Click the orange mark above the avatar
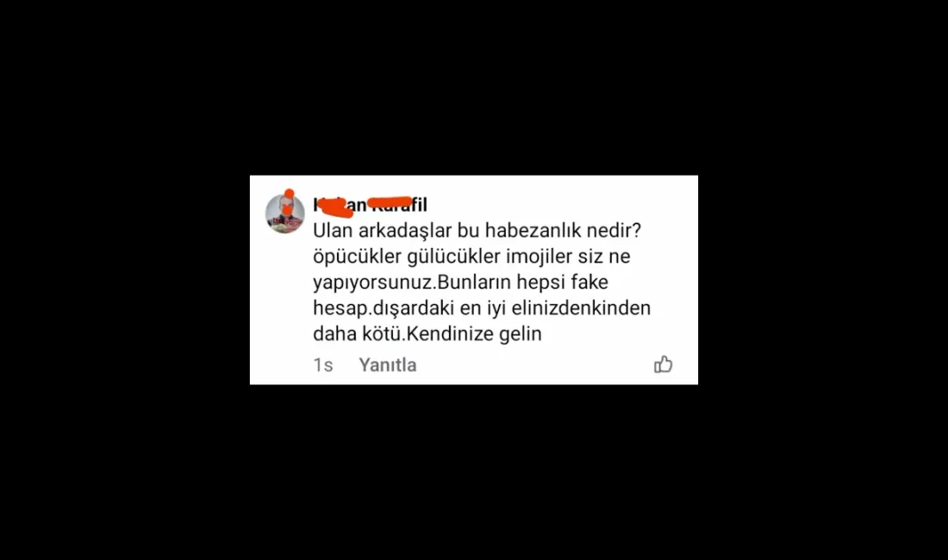 coord(289,194)
